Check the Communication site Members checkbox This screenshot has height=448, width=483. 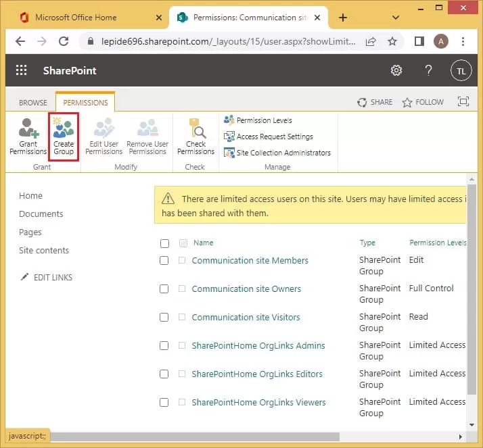tap(164, 260)
